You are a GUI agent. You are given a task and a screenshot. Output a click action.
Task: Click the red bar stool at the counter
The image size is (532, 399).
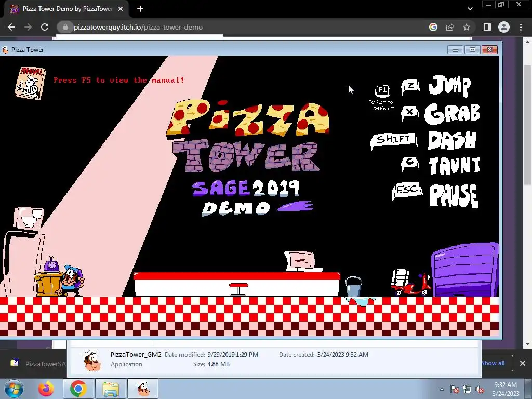pos(238,289)
